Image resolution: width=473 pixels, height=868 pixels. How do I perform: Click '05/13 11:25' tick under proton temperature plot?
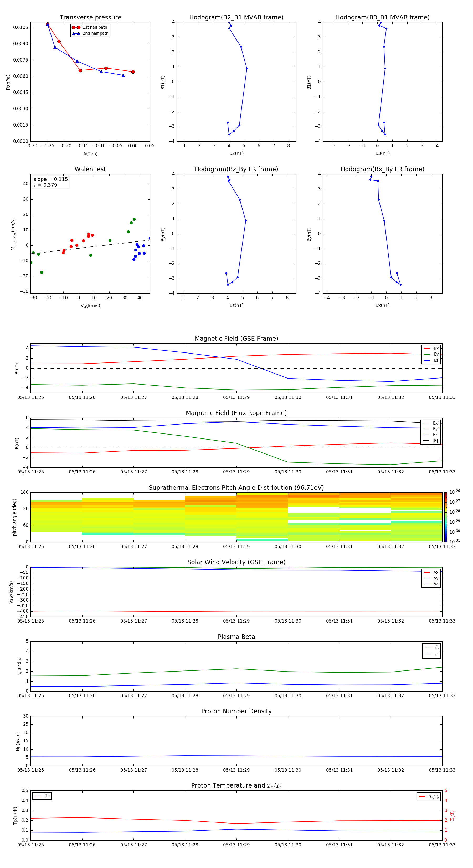(31, 845)
